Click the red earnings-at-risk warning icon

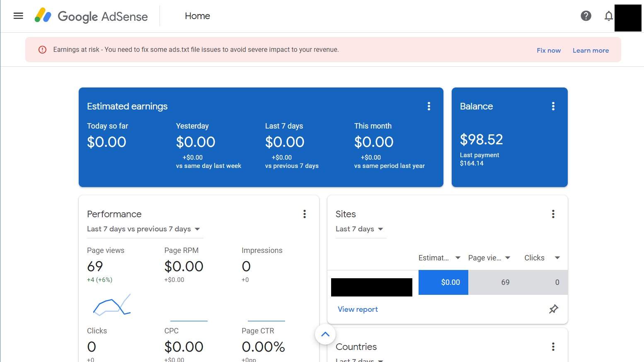click(42, 50)
